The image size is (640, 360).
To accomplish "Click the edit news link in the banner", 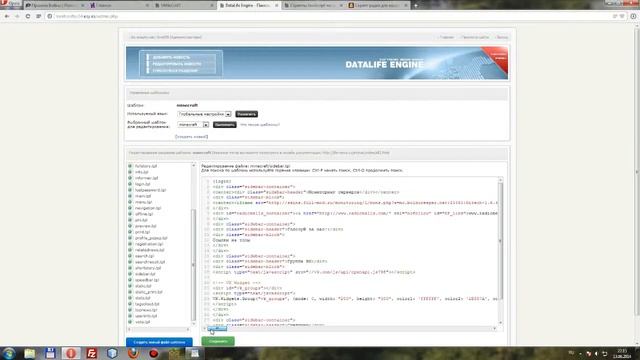I will [177, 64].
